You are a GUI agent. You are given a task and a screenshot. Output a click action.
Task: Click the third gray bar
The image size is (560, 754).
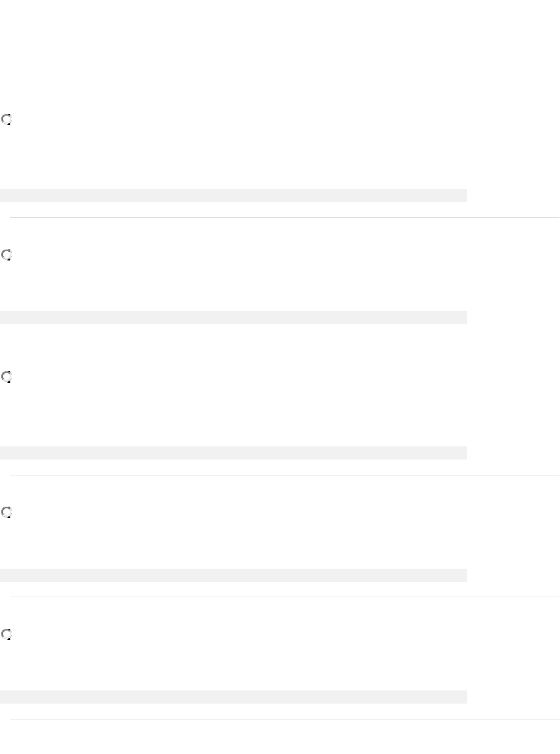point(233,453)
